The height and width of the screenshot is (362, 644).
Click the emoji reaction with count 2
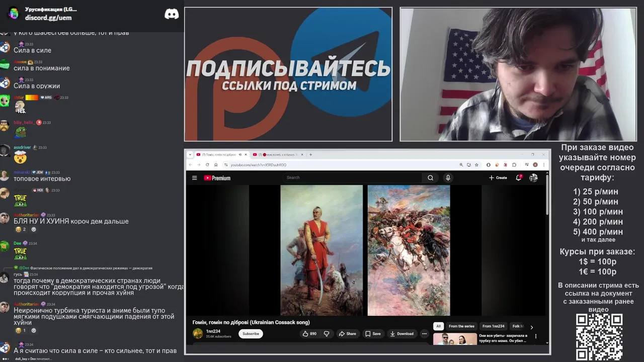click(x=21, y=229)
